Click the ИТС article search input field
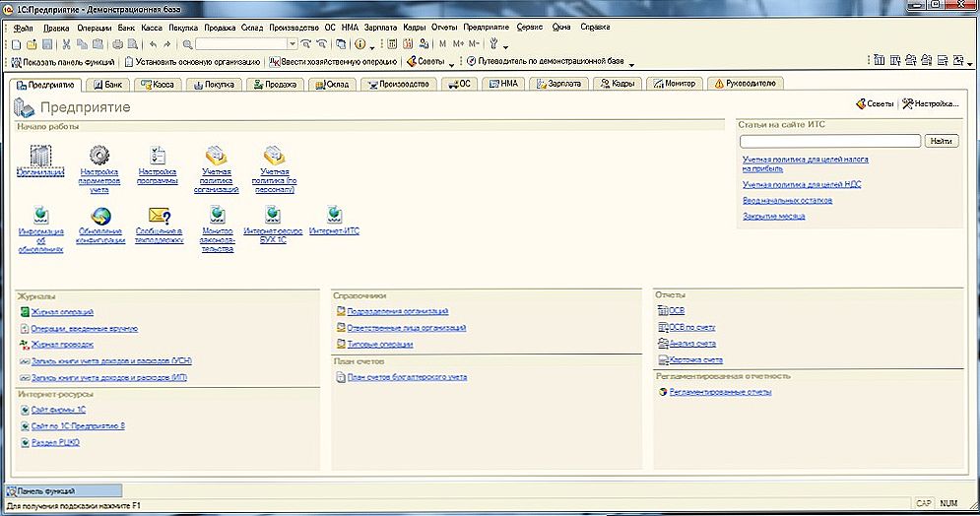Screen dimensions: 980x516 (830, 141)
